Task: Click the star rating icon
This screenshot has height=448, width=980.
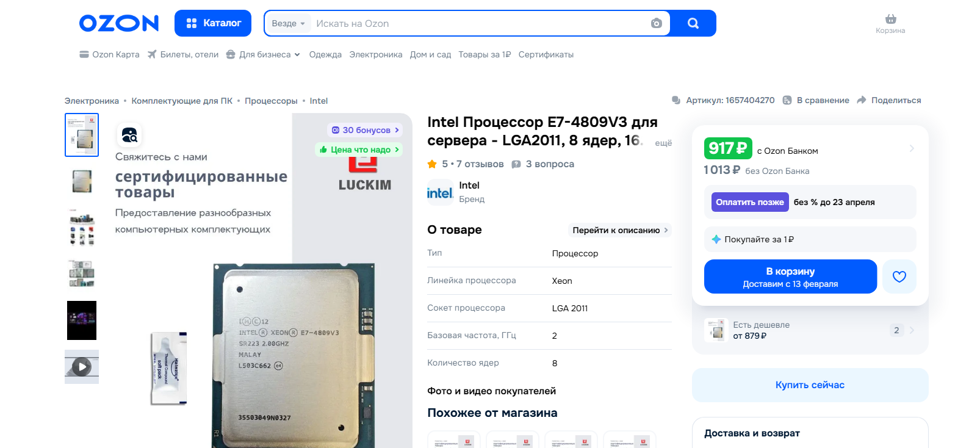Action: tap(432, 164)
